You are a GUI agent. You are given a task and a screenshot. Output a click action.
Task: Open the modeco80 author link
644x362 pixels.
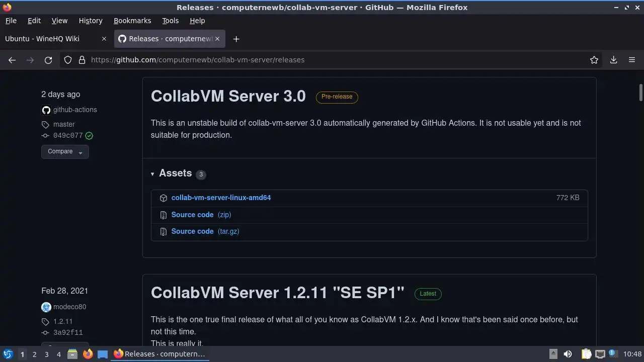pos(69,307)
